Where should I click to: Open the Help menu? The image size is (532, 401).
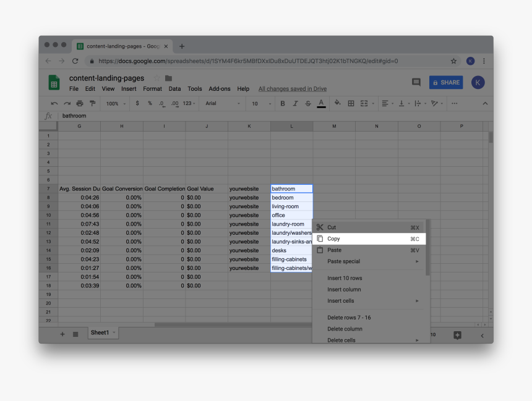243,89
